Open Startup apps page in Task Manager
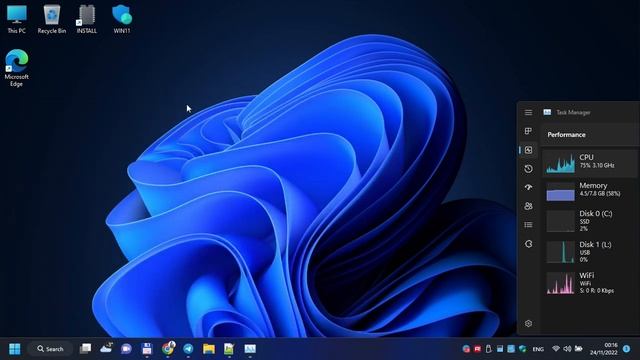The height and width of the screenshot is (360, 640). click(x=528, y=187)
